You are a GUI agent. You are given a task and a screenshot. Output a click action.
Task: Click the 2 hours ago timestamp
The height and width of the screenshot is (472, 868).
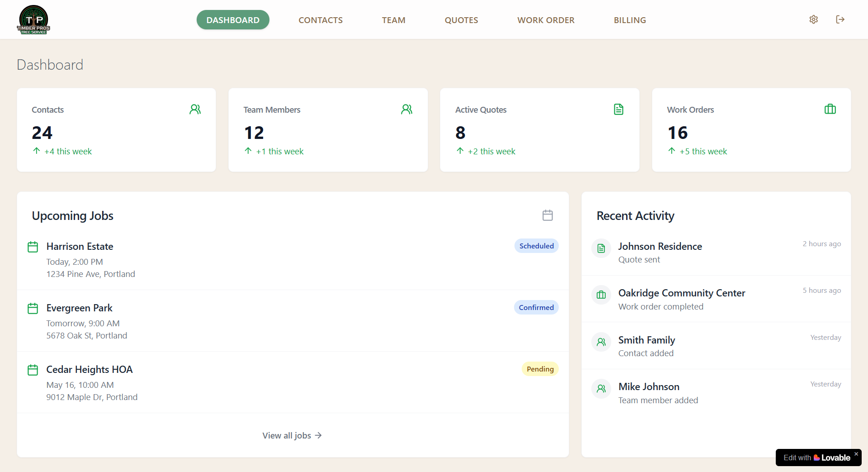(x=822, y=244)
